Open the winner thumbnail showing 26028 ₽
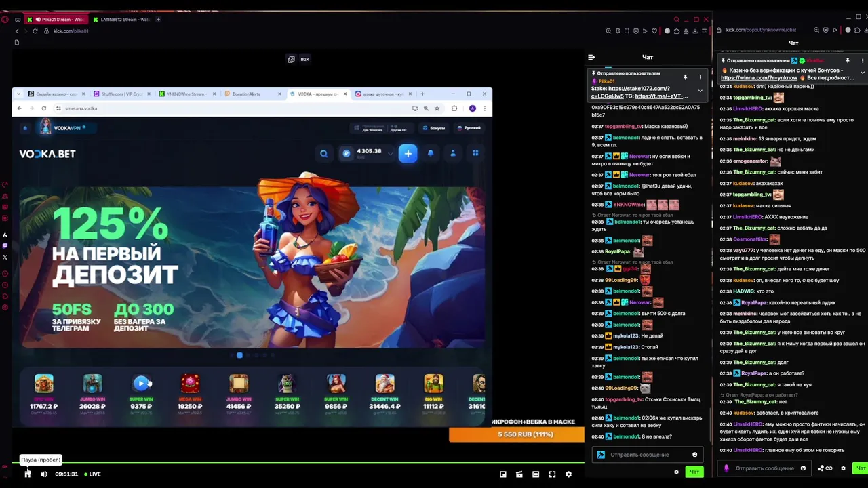Viewport: 868px width, 488px height. pos(92,384)
